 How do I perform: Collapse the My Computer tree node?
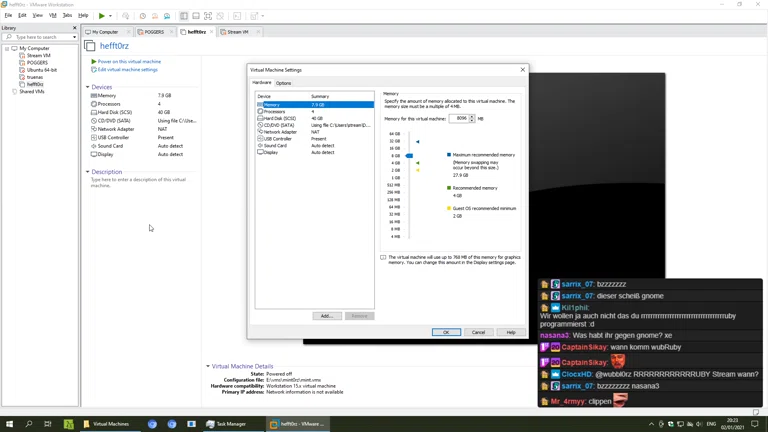pyautogui.click(x=7, y=48)
